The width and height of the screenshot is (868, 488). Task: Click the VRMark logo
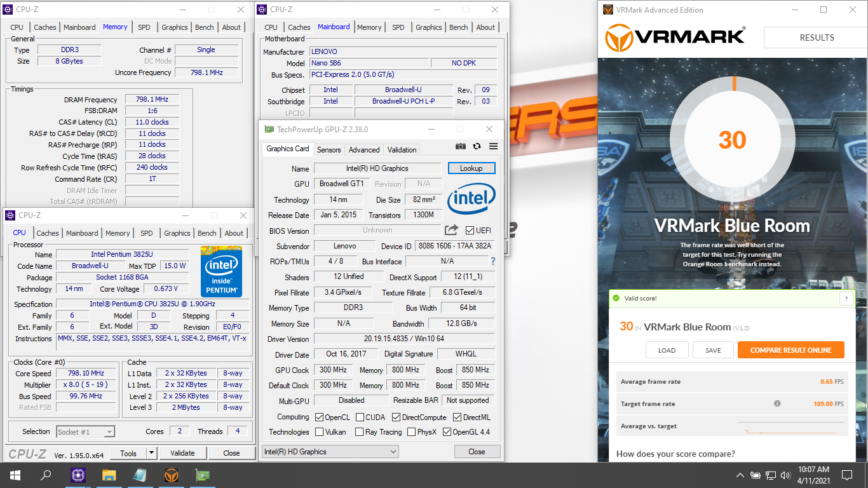click(675, 37)
